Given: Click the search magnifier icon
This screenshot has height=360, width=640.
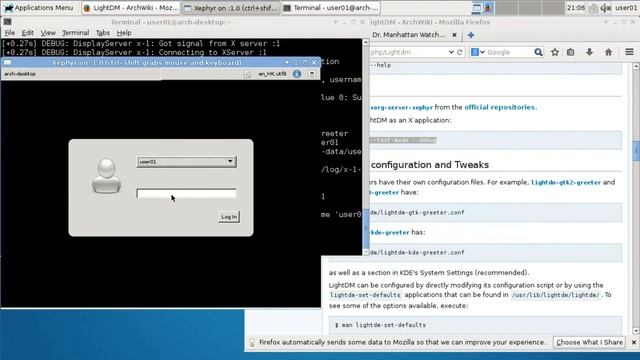Looking at the screenshot, I should click(x=538, y=52).
